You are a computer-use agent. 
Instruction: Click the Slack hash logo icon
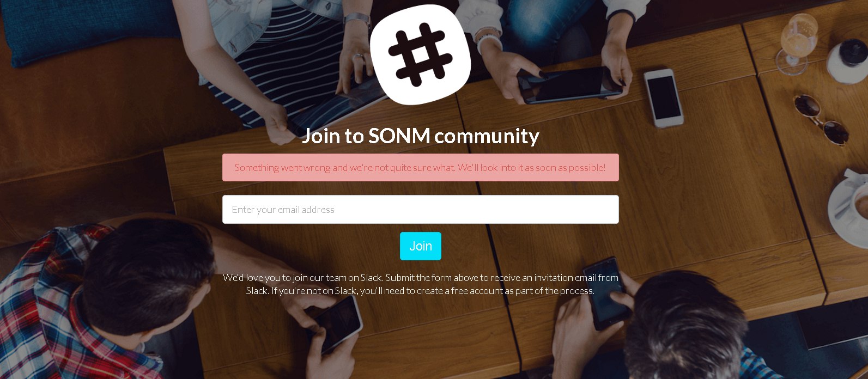420,54
